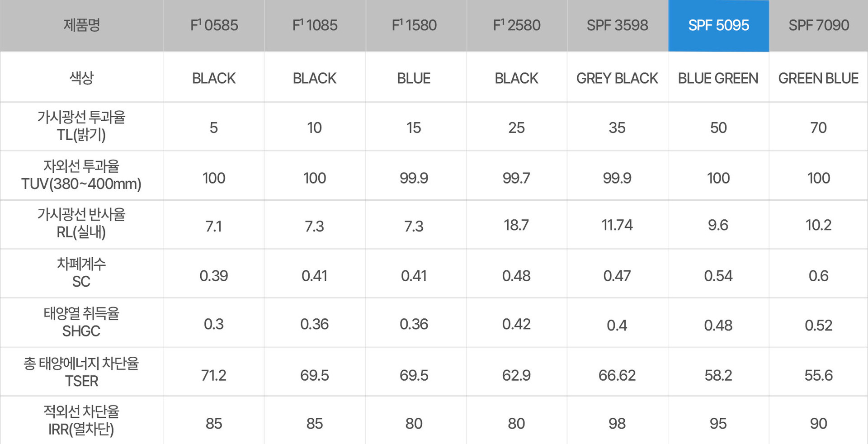
Task: Select the SPF 3598 product header
Action: (x=618, y=26)
